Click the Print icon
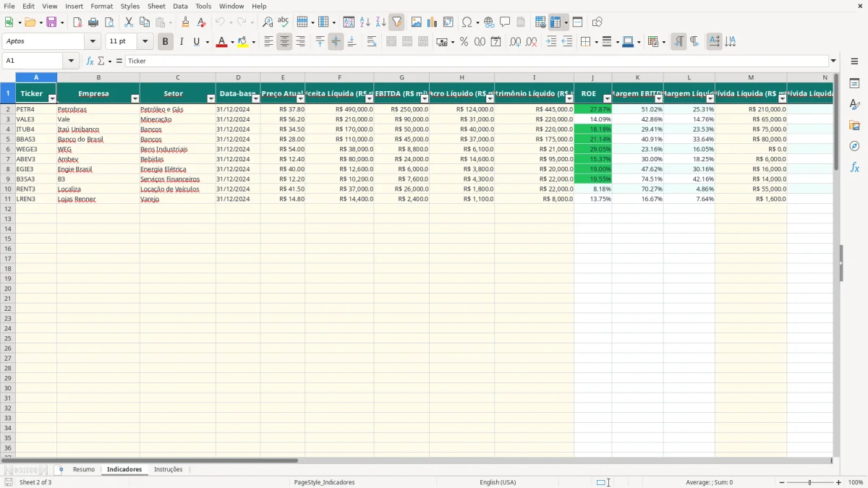 [x=93, y=22]
